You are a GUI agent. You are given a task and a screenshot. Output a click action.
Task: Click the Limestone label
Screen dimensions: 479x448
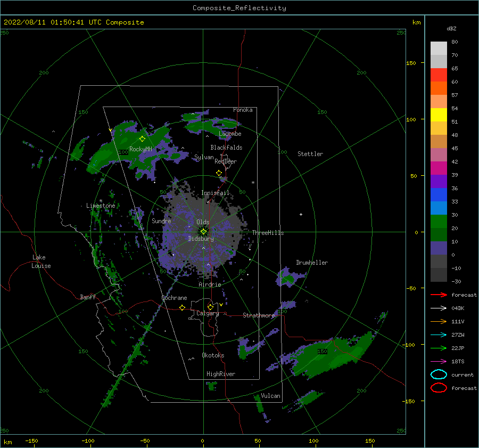click(101, 206)
